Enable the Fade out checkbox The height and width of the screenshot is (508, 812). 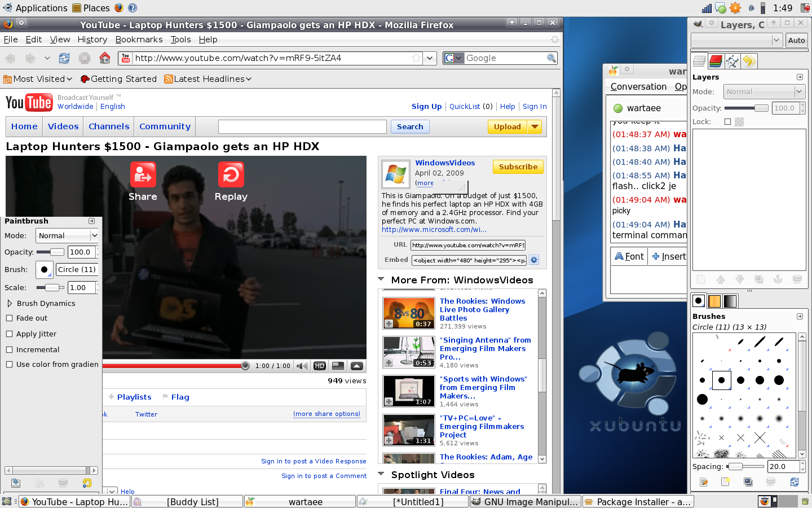coord(9,318)
